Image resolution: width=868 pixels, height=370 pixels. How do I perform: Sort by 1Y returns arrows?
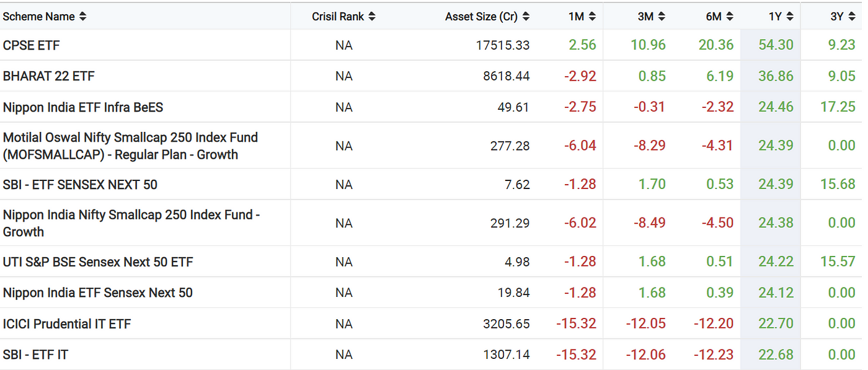coord(789,17)
